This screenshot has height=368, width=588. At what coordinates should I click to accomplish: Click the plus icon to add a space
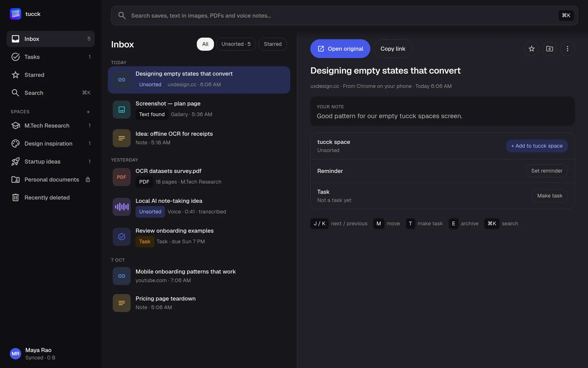point(88,112)
